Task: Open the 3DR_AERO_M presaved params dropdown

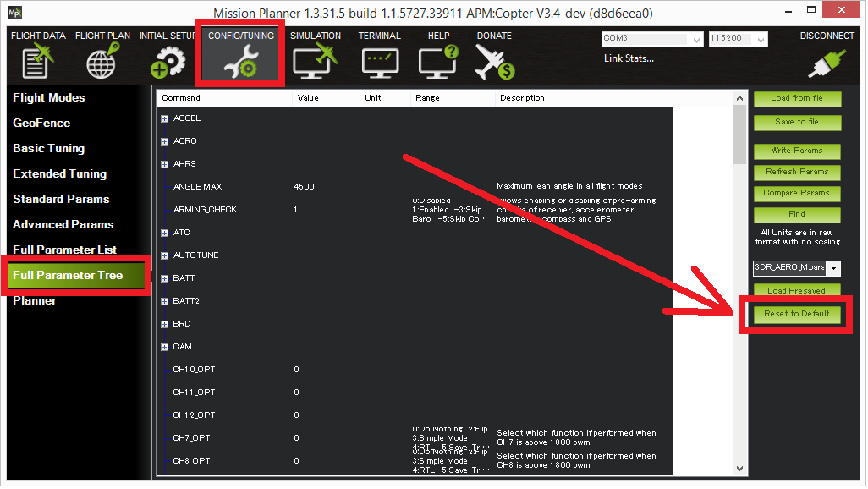Action: (x=835, y=268)
